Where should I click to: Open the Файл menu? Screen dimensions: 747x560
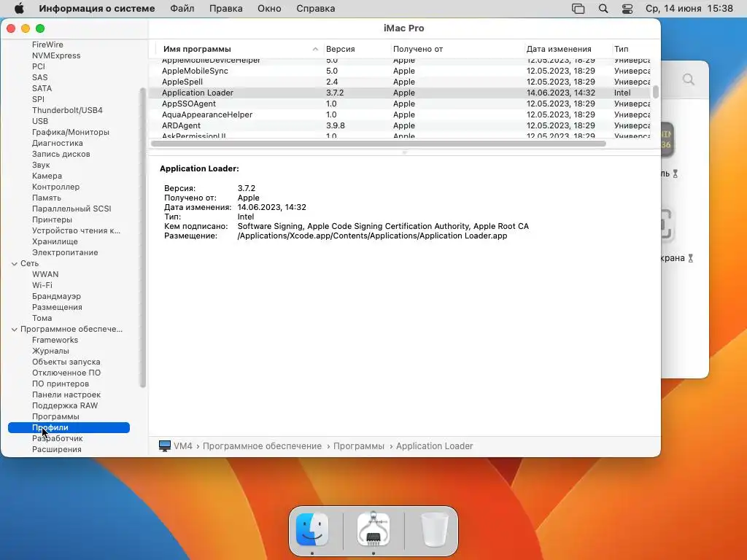182,9
